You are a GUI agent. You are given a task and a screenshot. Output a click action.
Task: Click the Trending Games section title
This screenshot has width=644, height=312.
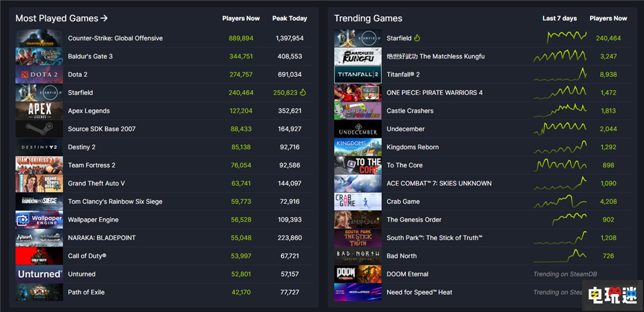pos(368,19)
